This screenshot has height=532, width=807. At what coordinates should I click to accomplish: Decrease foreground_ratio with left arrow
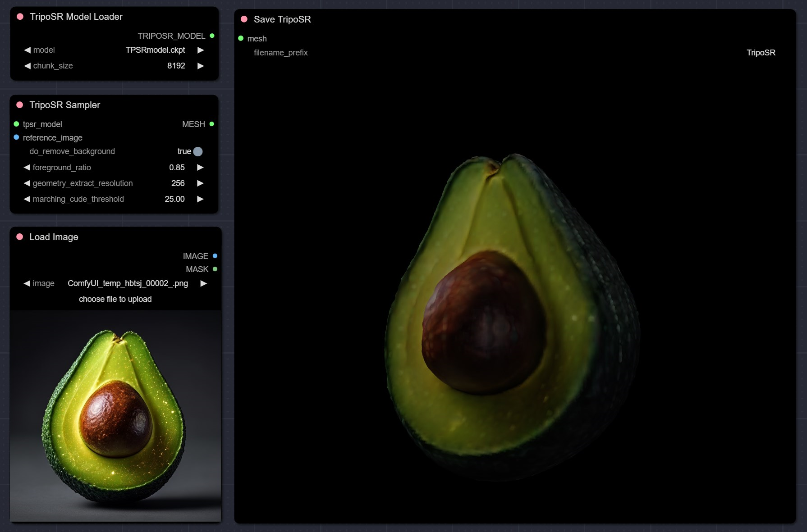tap(27, 168)
